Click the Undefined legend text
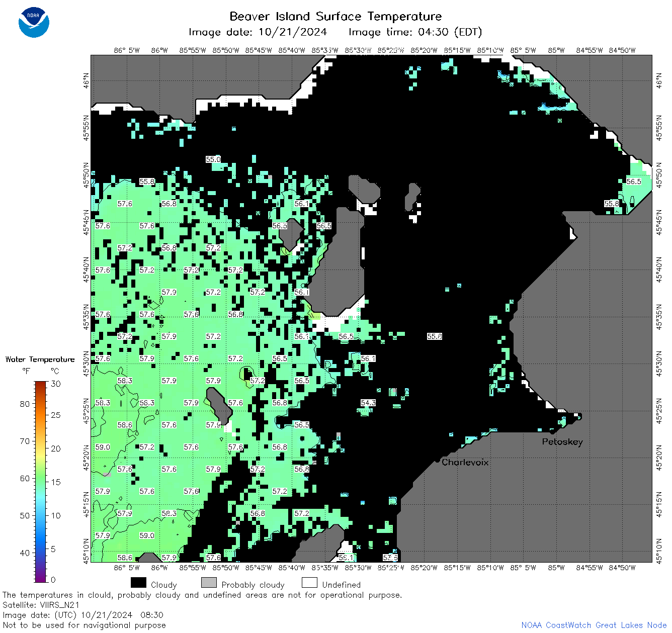The width and height of the screenshot is (672, 633). 342,585
